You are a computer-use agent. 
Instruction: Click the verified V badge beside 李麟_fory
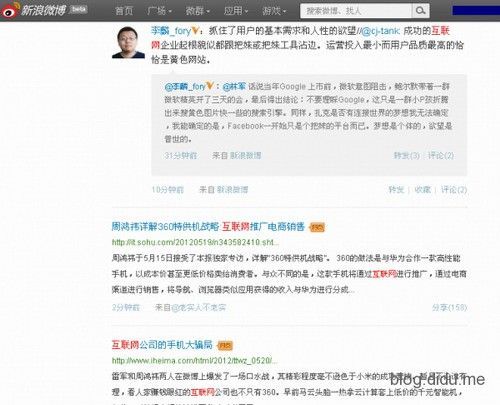point(195,31)
